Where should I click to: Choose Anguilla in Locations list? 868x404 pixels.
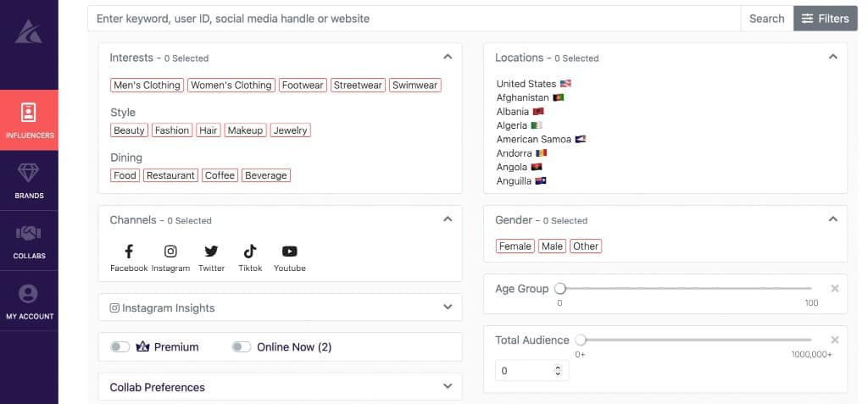coord(521,180)
